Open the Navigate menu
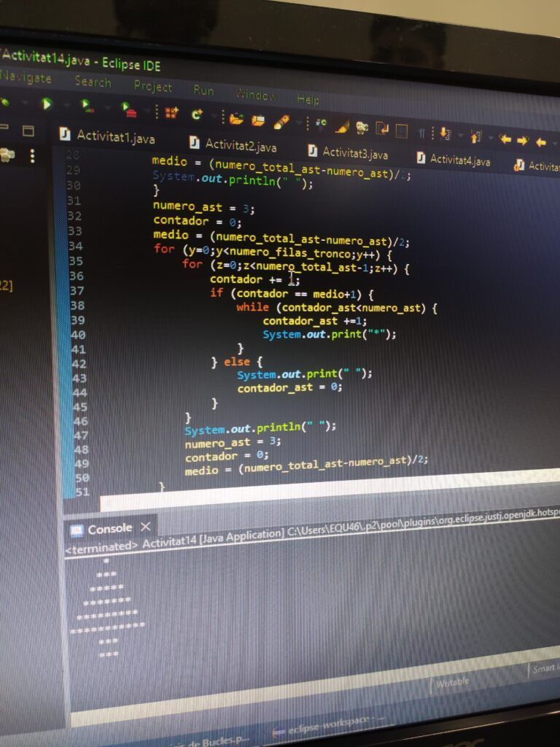The image size is (560, 747). 26,77
